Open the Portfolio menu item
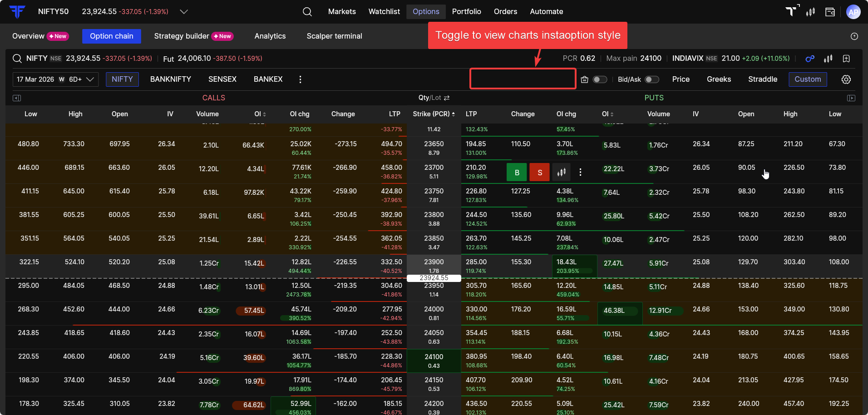 (466, 12)
